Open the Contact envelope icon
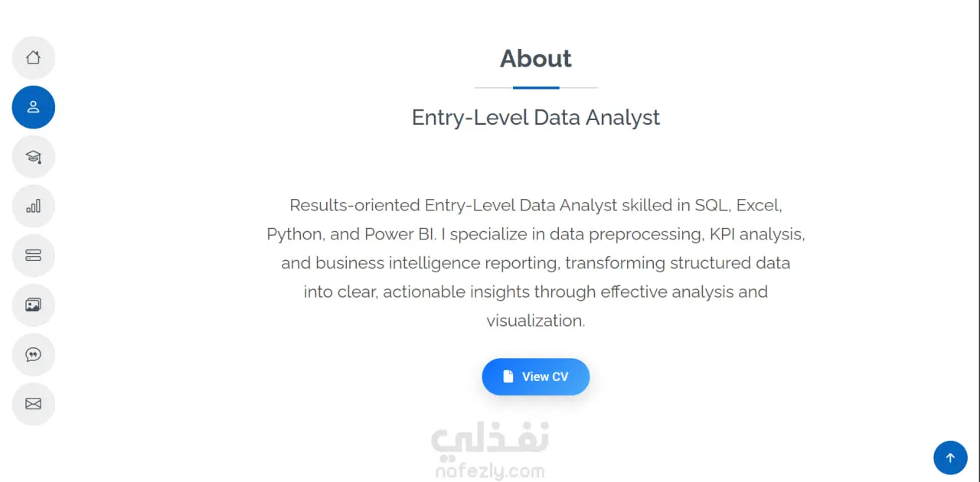The width and height of the screenshot is (980, 482). point(33,404)
